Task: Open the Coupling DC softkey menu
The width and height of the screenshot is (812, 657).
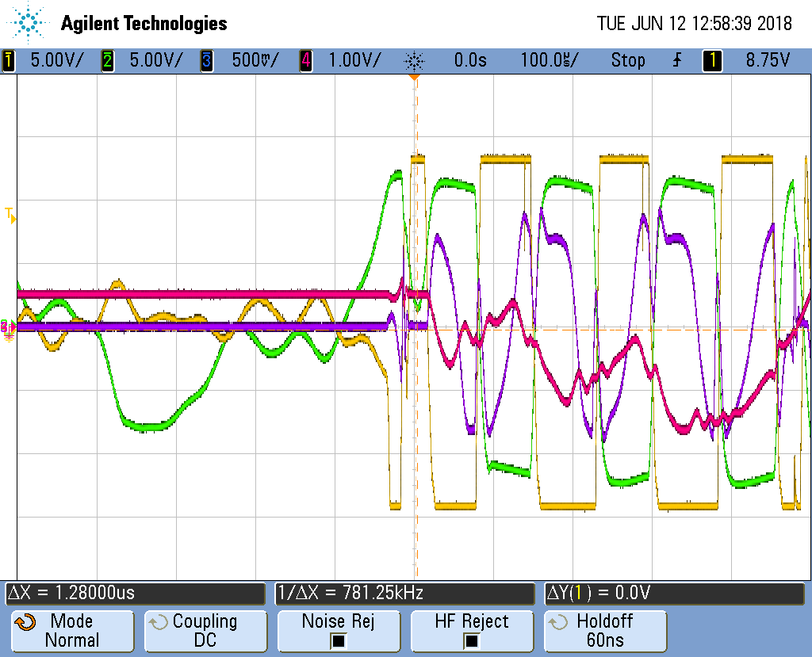Action: (x=205, y=631)
